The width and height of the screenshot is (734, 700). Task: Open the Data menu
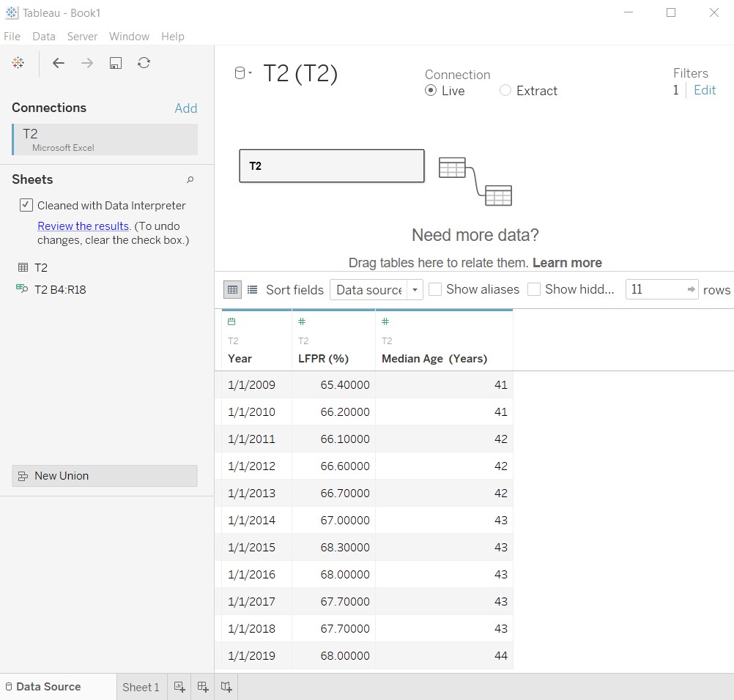[x=44, y=37]
